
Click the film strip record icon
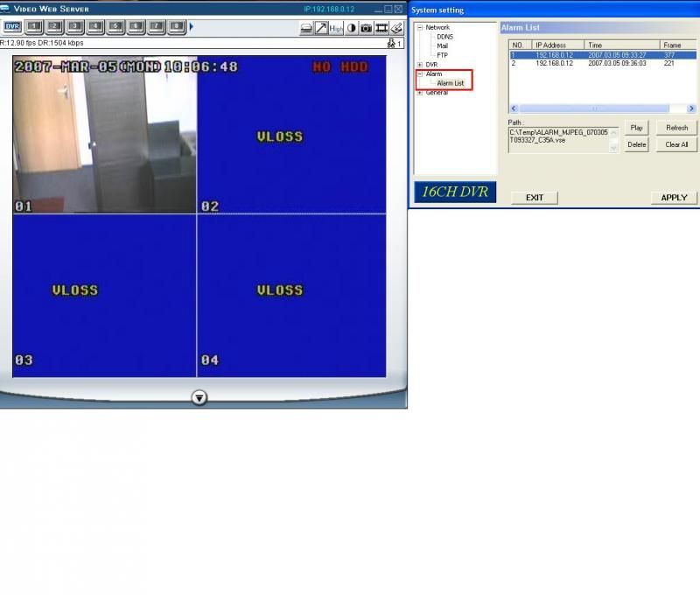point(381,28)
